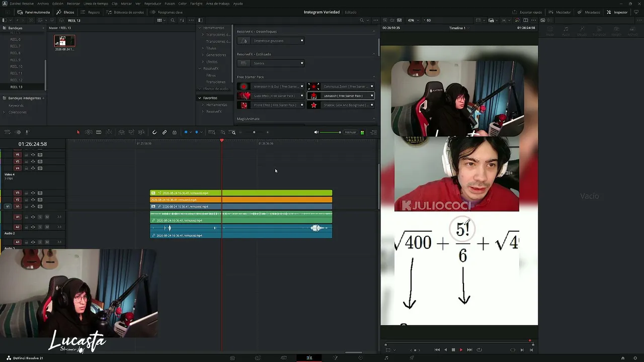This screenshot has height=362, width=644.
Task: Open the Reproducir menu
Action: click(153, 4)
